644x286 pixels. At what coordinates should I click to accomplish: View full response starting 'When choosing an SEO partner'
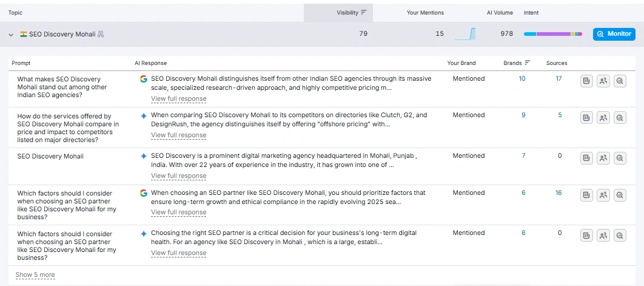point(179,213)
